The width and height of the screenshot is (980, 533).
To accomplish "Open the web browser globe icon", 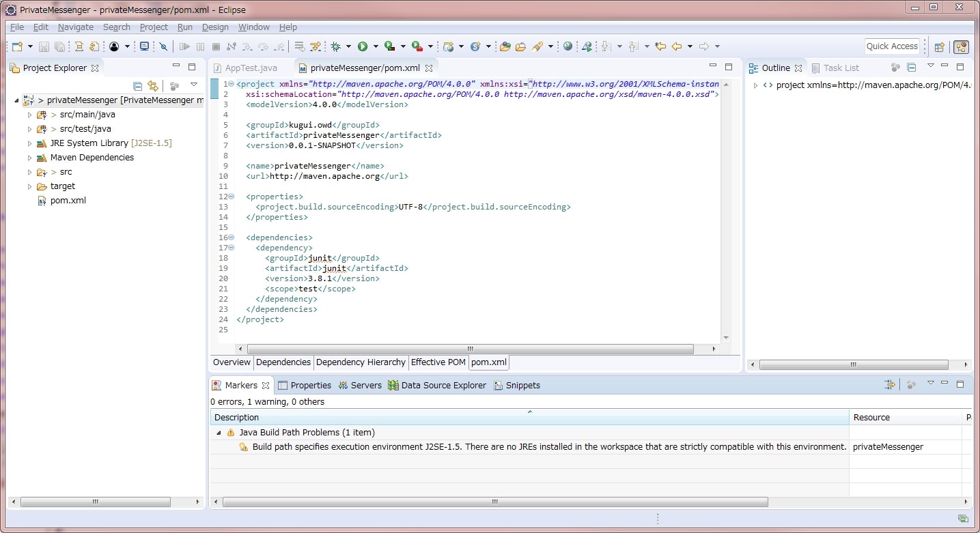I will [x=568, y=46].
